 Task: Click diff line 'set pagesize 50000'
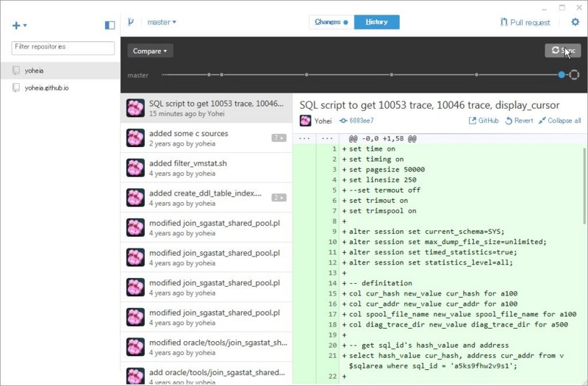387,170
